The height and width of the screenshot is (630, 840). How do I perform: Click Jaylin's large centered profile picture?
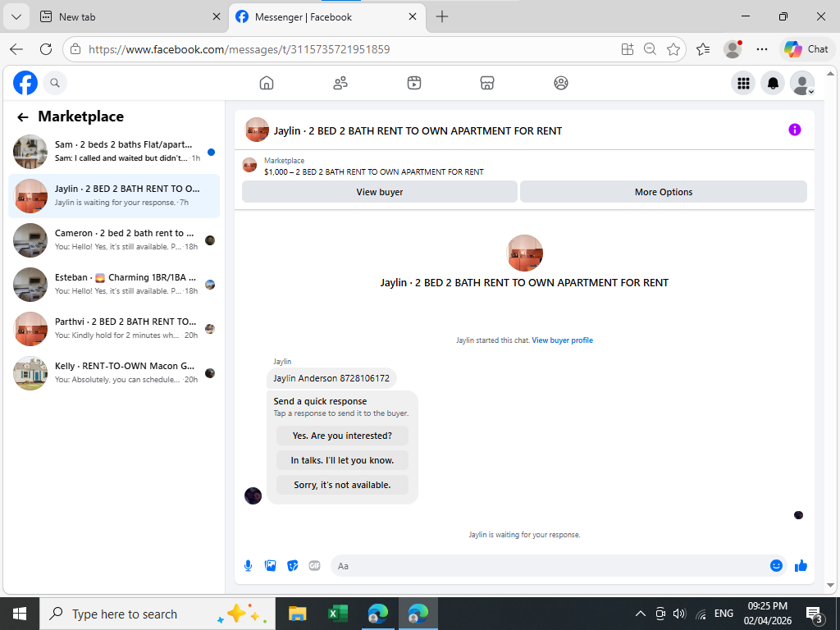point(524,253)
